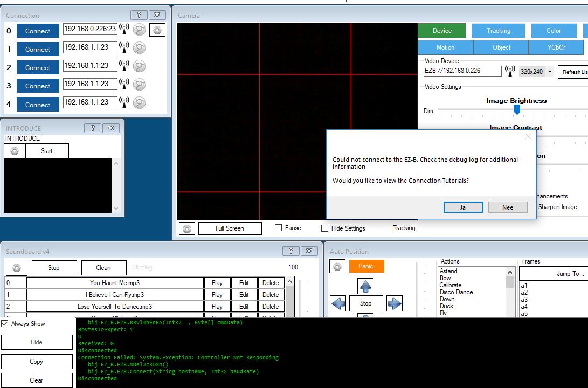Switch to the Color tab
588x388 pixels.
point(554,31)
